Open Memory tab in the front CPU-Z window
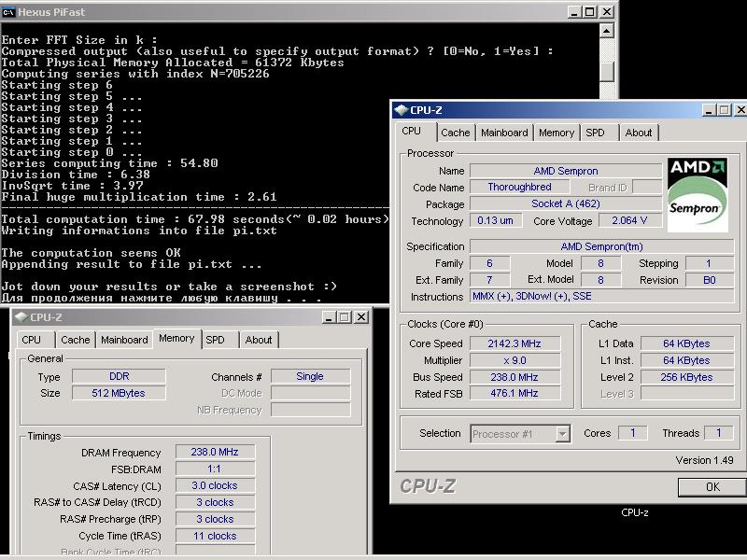The height and width of the screenshot is (560, 747). 556,133
